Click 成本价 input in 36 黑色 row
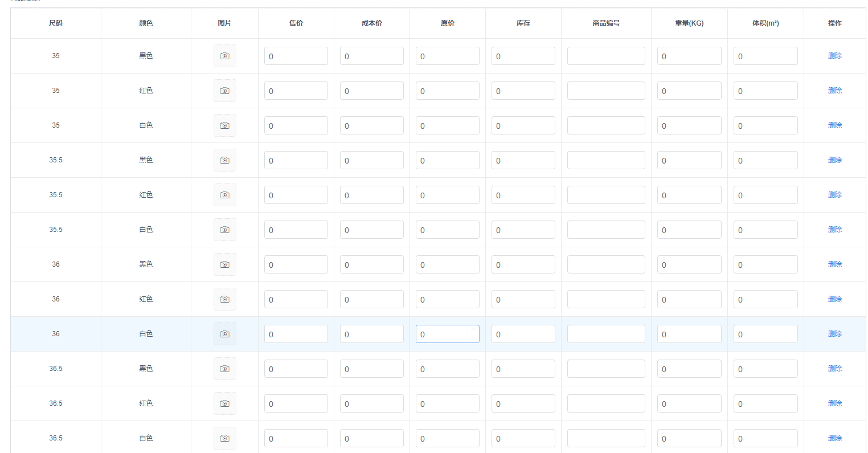868x453 pixels. tap(372, 264)
